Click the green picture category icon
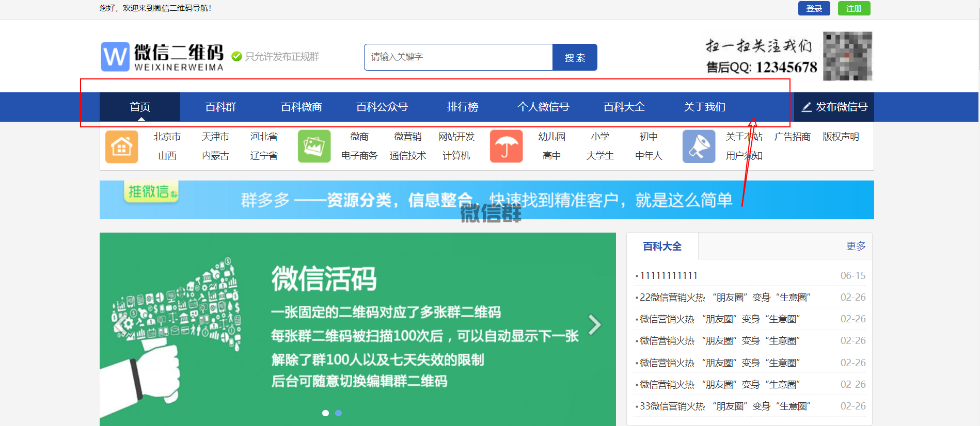This screenshot has width=980, height=426. coord(314,146)
